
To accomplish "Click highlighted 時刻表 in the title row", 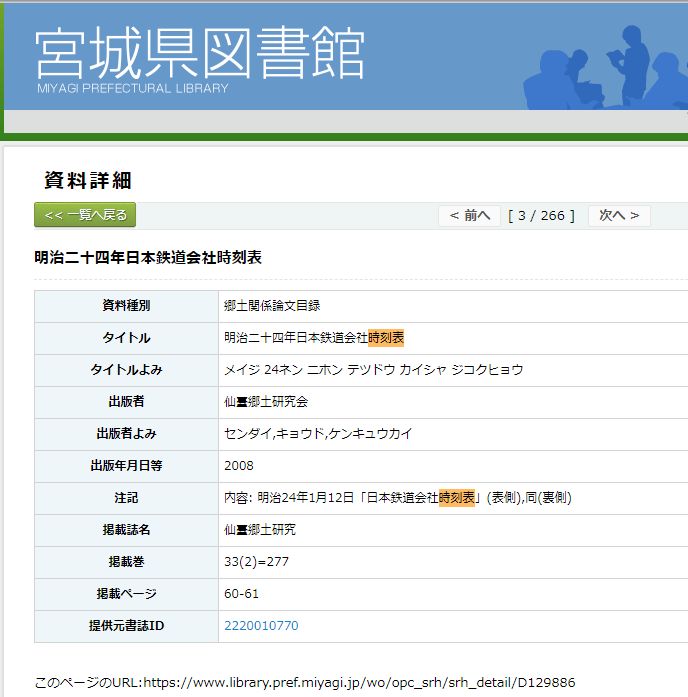I will 386,338.
